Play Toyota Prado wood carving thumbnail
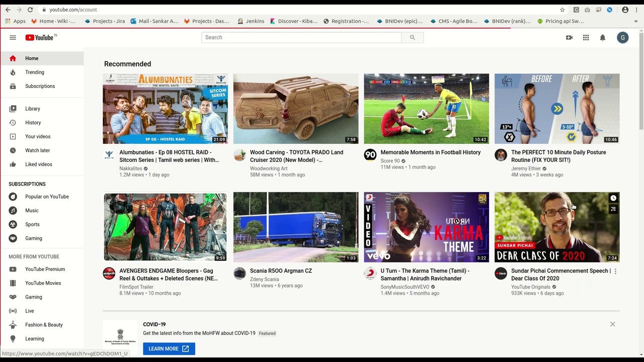The height and width of the screenshot is (362, 644). (296, 109)
